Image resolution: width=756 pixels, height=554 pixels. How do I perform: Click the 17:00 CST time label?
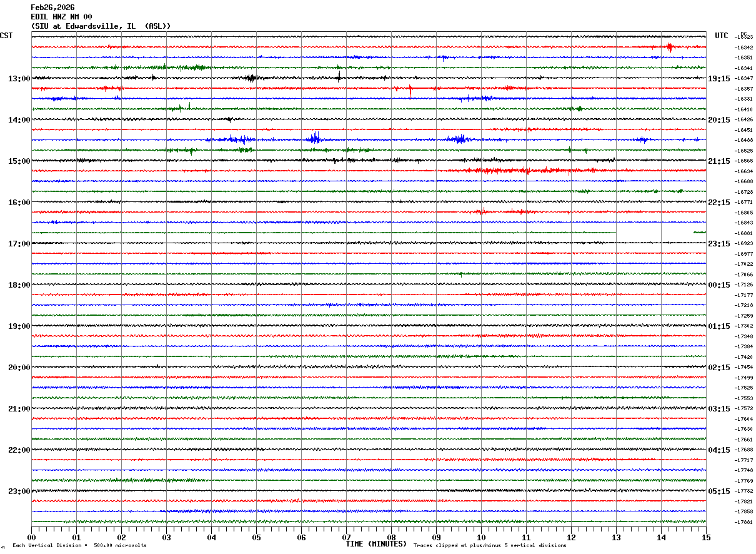coord(19,244)
